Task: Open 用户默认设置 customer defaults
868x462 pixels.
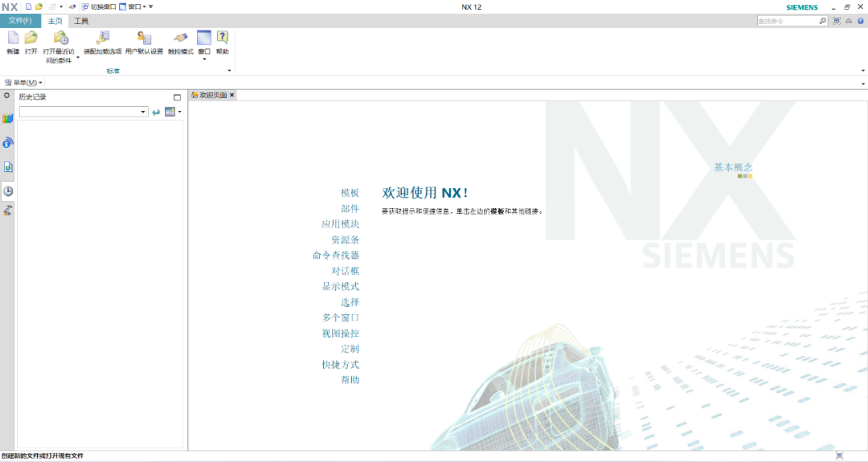Action: [144, 39]
